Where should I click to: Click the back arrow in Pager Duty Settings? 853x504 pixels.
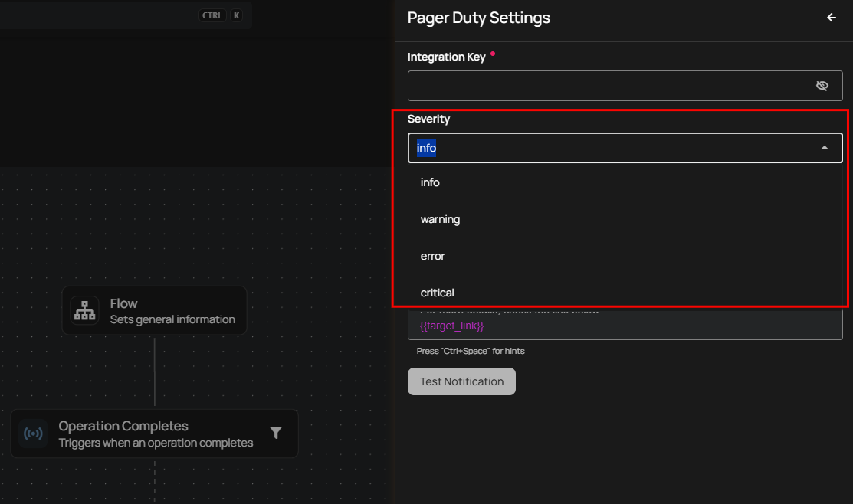(831, 18)
